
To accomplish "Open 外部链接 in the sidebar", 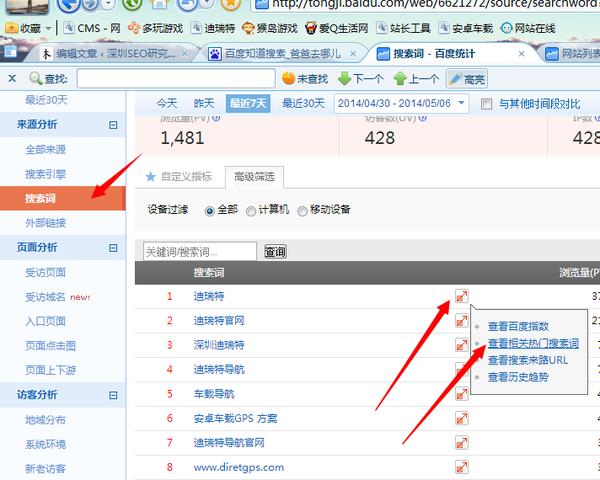I will pyautogui.click(x=46, y=223).
